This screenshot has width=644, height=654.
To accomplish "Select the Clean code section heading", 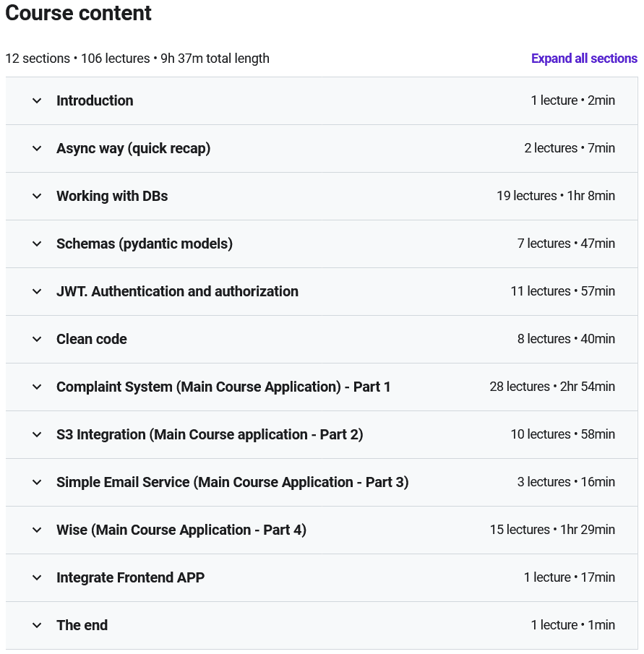I will tap(92, 339).
